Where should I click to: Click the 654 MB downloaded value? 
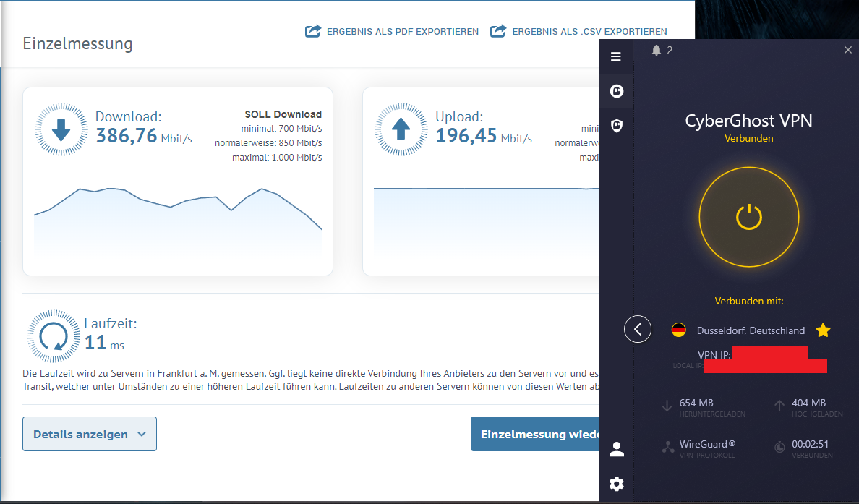pyautogui.click(x=696, y=403)
